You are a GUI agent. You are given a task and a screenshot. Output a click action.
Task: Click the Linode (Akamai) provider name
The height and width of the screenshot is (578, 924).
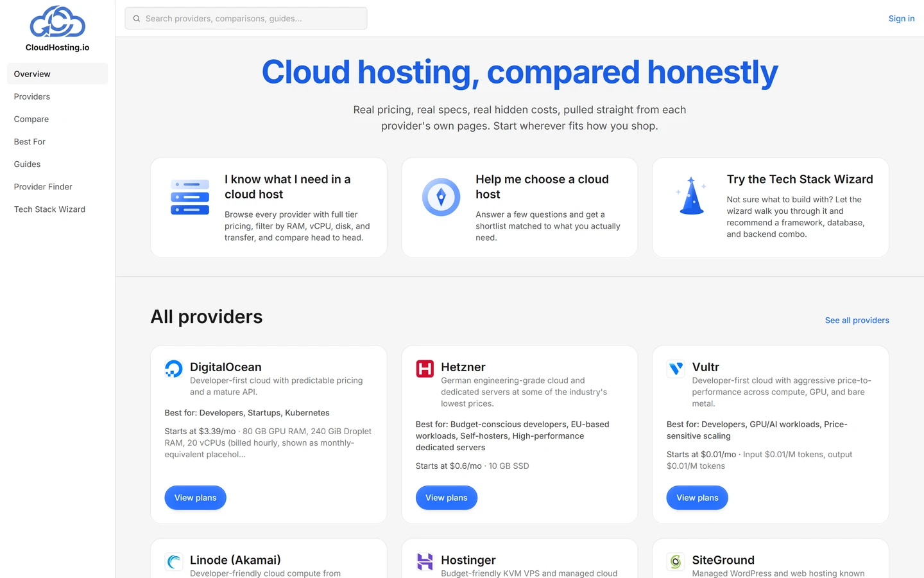(x=235, y=560)
